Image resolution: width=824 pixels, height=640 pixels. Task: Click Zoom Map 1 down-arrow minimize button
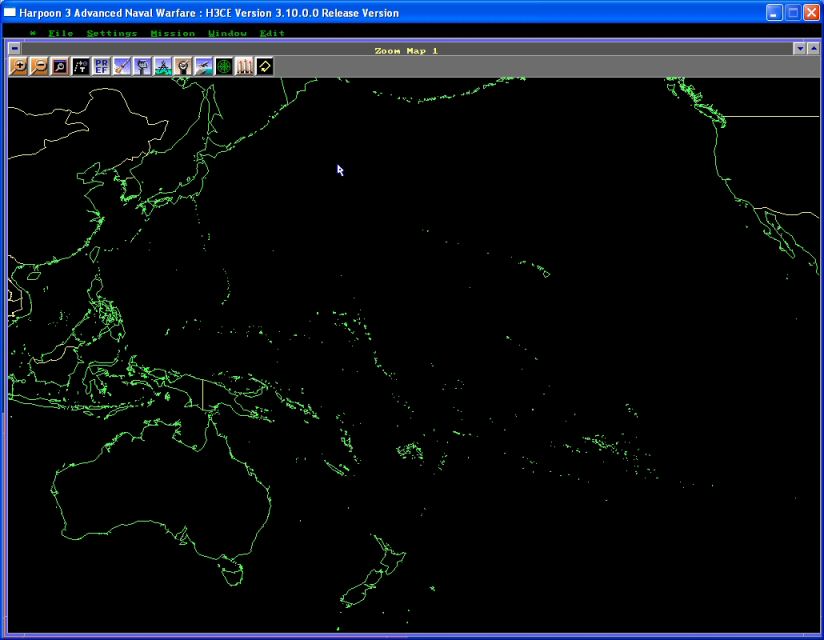pyautogui.click(x=799, y=49)
